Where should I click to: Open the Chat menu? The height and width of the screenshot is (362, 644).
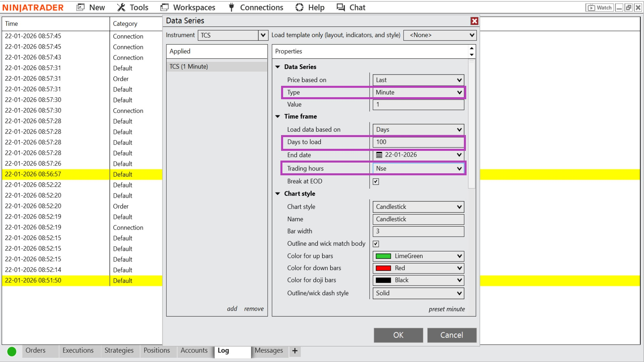[351, 7]
